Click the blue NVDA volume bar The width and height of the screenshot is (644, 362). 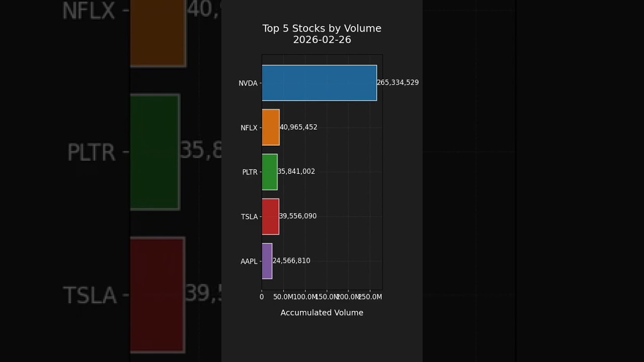(319, 83)
